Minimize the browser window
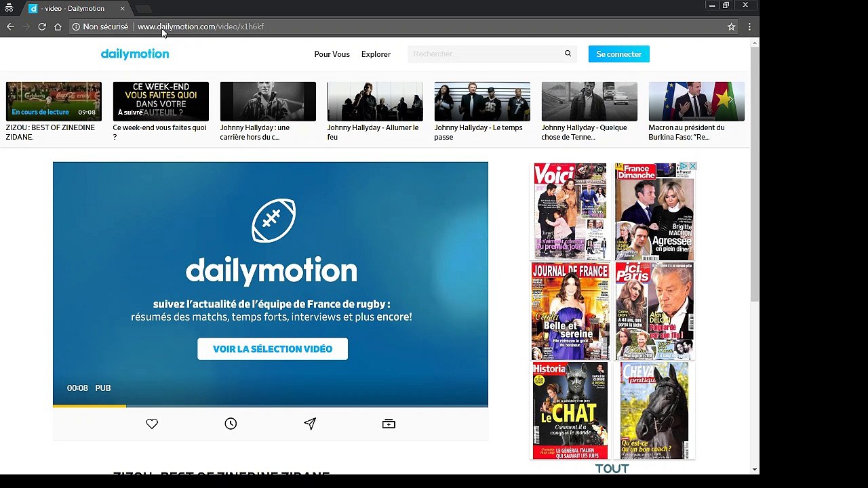Screen dimensions: 868x488 coord(711,5)
